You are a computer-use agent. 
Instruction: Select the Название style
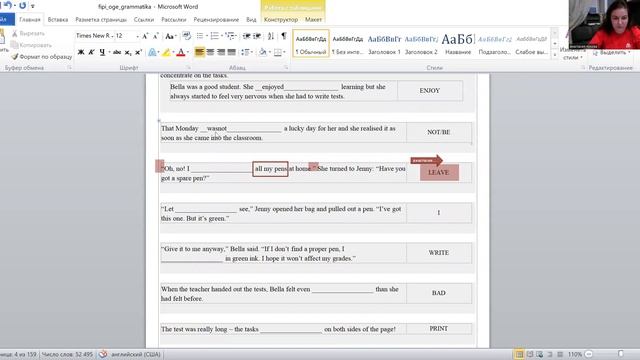tap(458, 43)
